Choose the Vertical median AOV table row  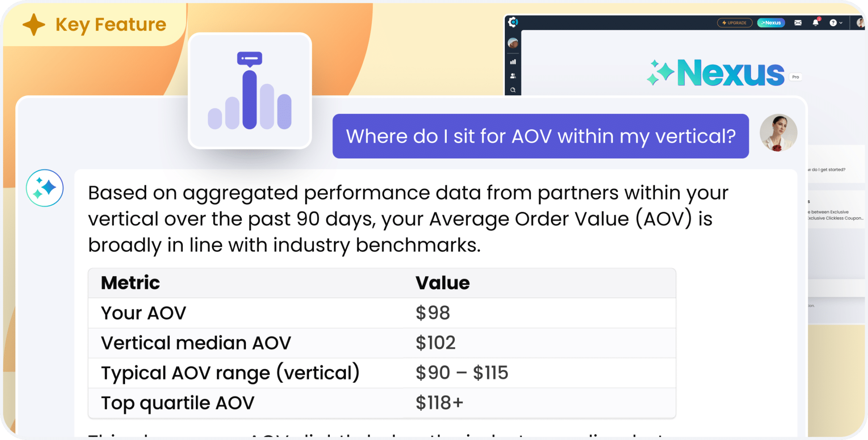(382, 343)
